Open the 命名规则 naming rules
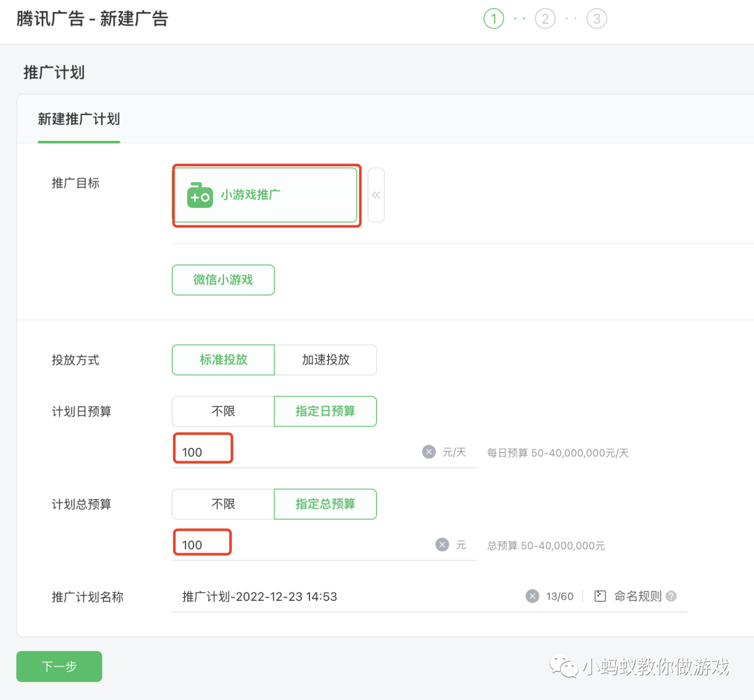754x700 pixels. [x=637, y=596]
